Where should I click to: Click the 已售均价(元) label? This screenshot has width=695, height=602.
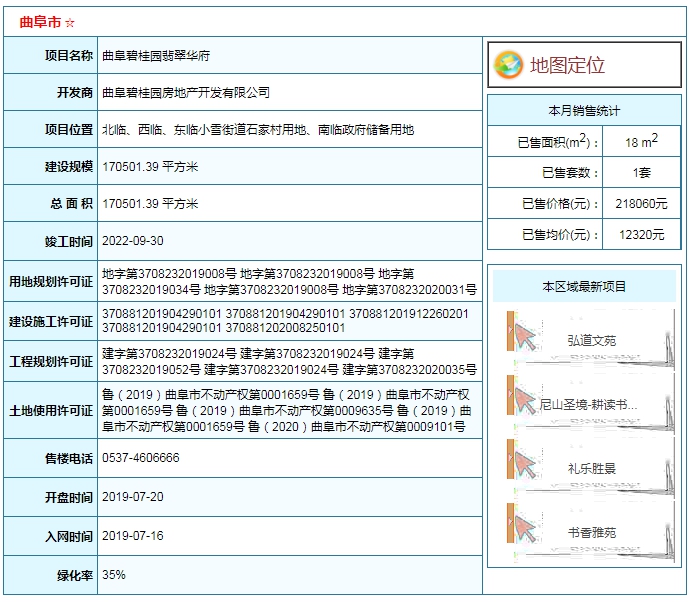(x=560, y=235)
